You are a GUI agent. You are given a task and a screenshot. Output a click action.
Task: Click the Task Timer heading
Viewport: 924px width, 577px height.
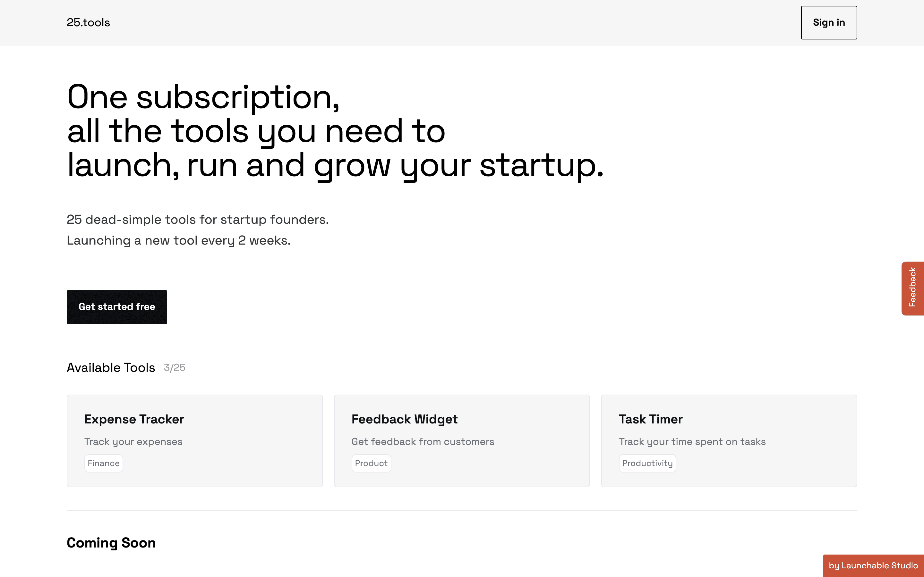pyautogui.click(x=650, y=419)
